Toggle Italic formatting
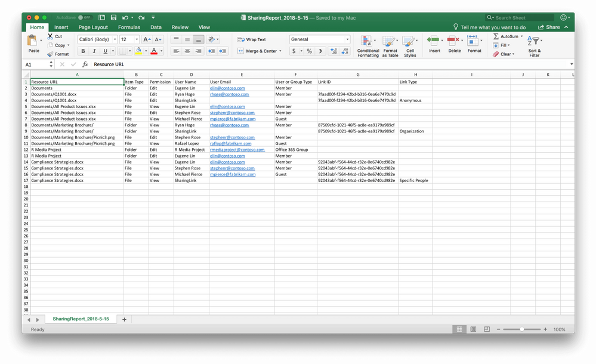The image size is (596, 364). 94,51
